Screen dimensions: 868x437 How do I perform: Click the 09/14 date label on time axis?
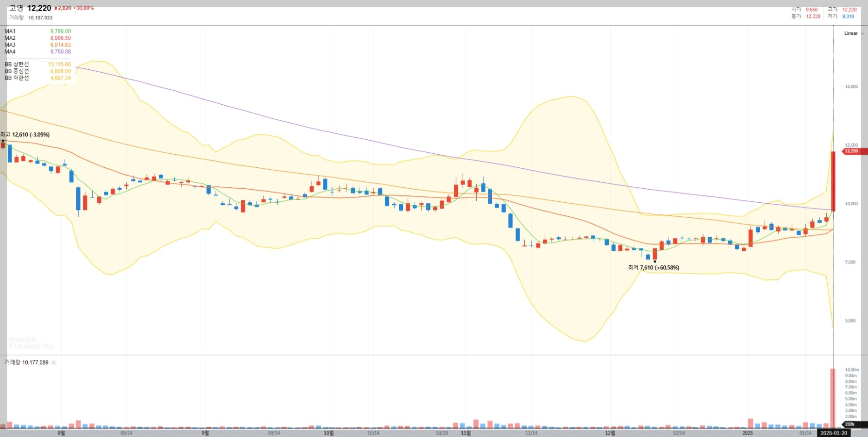click(274, 433)
